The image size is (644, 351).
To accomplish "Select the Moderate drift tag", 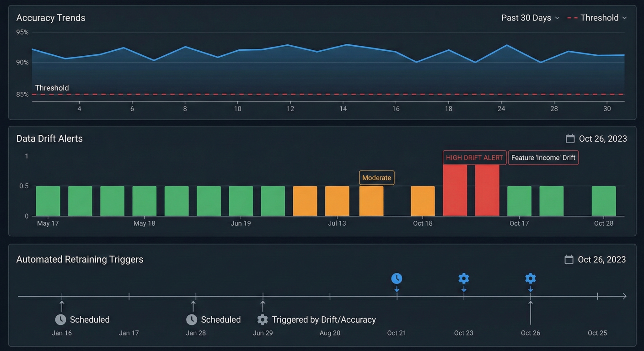I will point(376,178).
